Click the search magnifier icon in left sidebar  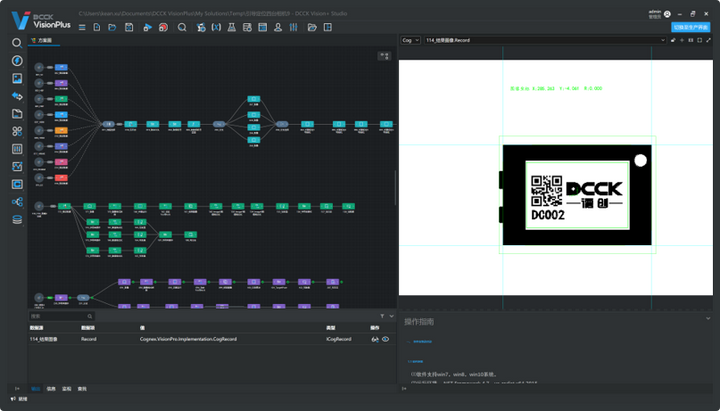17,43
